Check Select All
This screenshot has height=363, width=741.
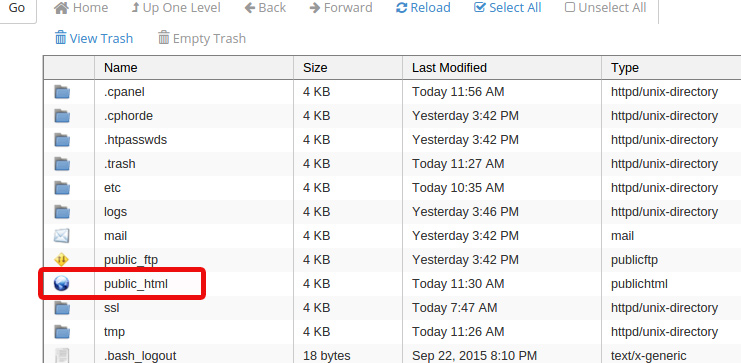507,8
